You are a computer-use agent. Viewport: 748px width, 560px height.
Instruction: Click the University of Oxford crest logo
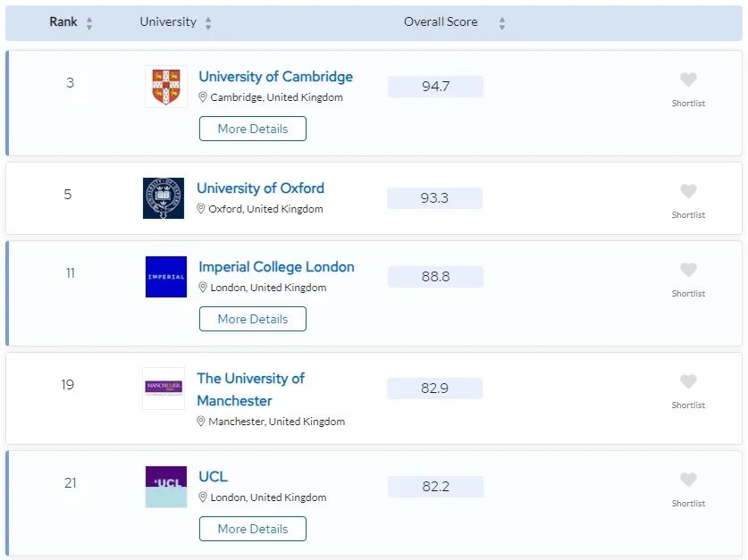pos(164,198)
